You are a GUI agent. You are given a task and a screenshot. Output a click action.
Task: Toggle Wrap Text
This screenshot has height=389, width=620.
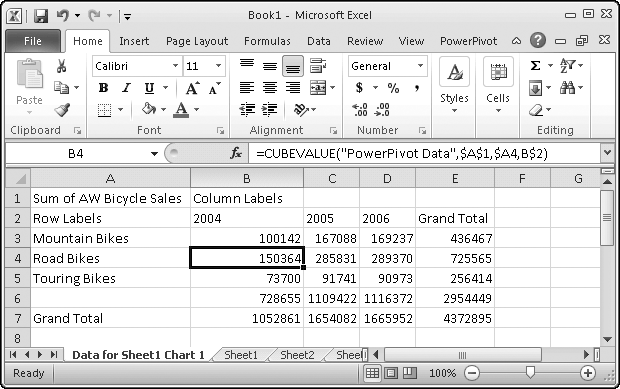click(318, 66)
